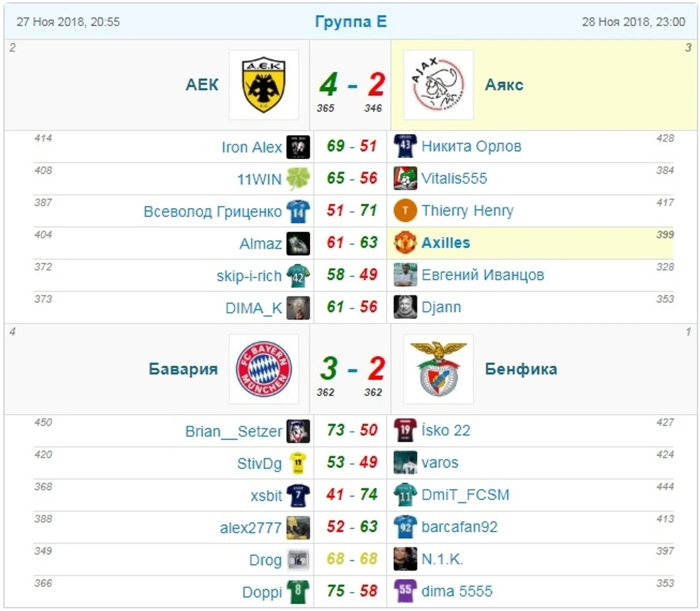700x611 pixels.
Task: Click the Bayern–Benfica 3 - 2 match score
Action: (351, 369)
